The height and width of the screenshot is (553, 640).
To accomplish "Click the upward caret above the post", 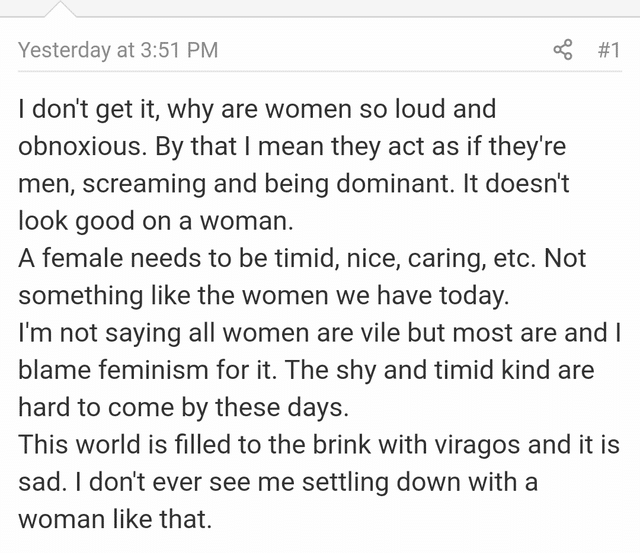I will click(x=60, y=9).
